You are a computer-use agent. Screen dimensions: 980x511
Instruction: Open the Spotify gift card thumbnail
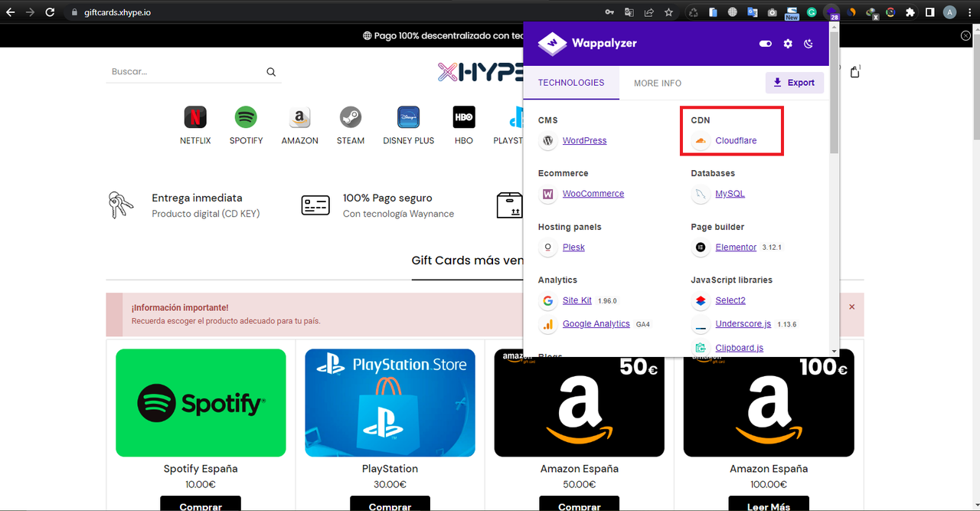tap(201, 403)
